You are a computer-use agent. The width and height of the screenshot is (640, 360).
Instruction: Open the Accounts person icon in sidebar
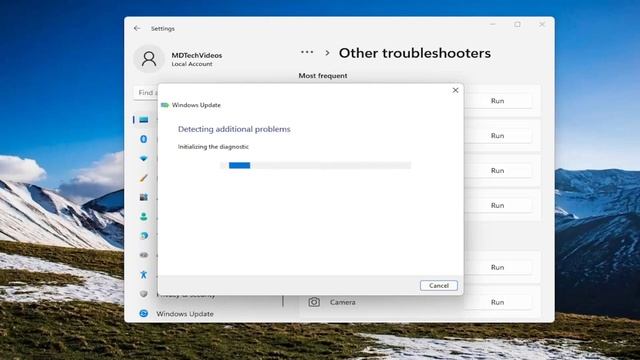pos(144,216)
